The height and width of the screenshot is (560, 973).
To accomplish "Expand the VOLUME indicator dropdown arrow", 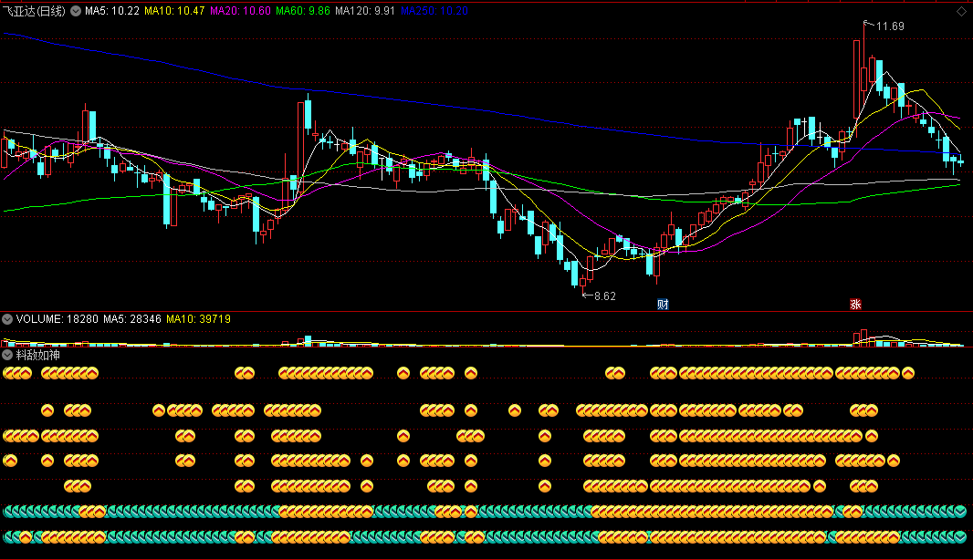I will [x=7, y=319].
